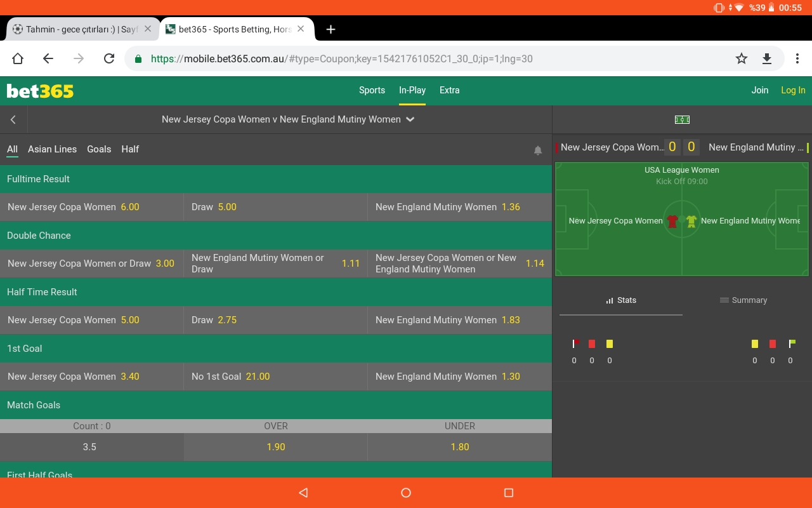Click the match pitch animation panel

[x=682, y=219]
